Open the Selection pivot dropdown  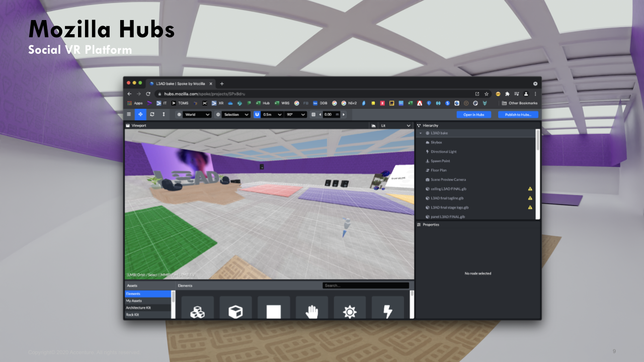click(236, 115)
